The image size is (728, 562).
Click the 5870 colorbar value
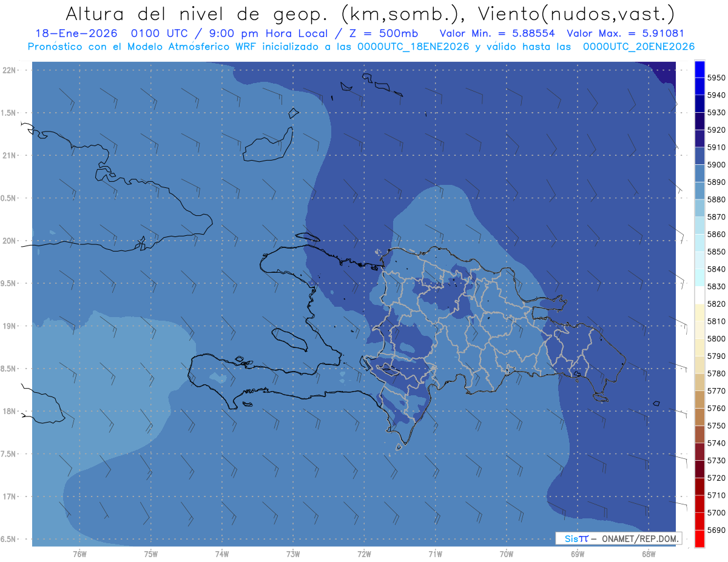(716, 216)
